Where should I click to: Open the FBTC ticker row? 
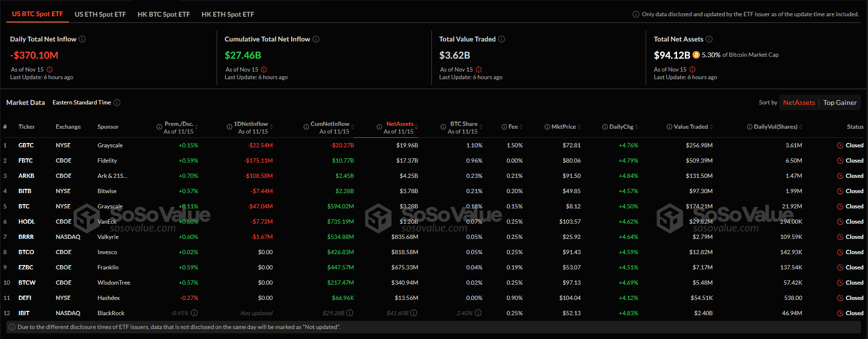tap(434, 161)
